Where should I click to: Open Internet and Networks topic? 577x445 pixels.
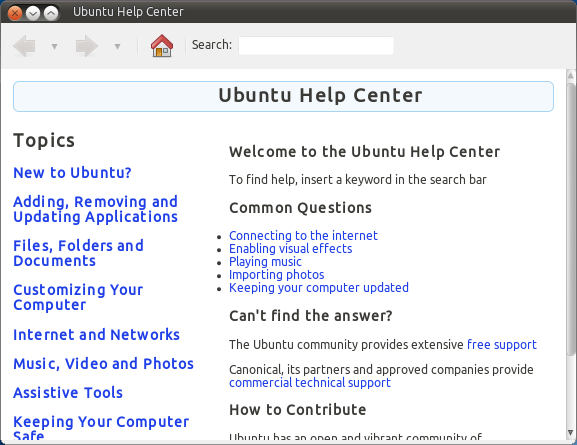(x=96, y=335)
